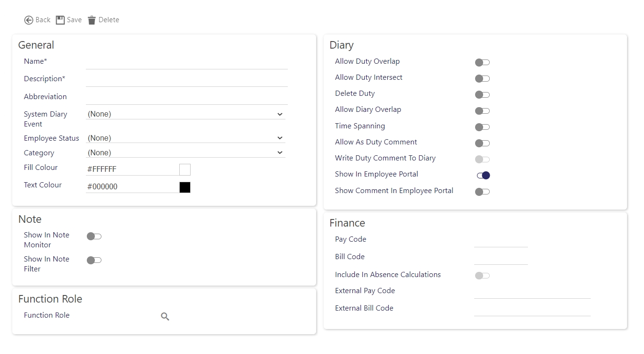Image resolution: width=644 pixels, height=354 pixels.
Task: Turn off Show In Employee Portal
Action: point(483,176)
